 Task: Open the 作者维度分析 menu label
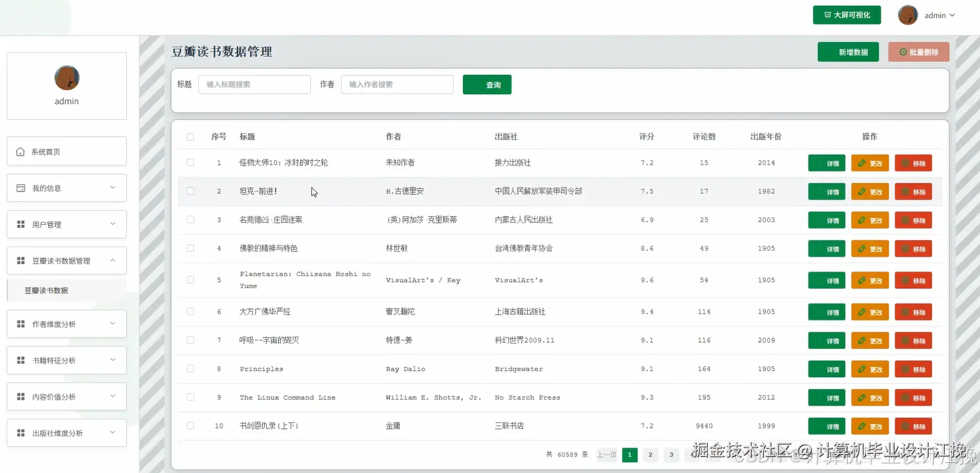point(54,324)
